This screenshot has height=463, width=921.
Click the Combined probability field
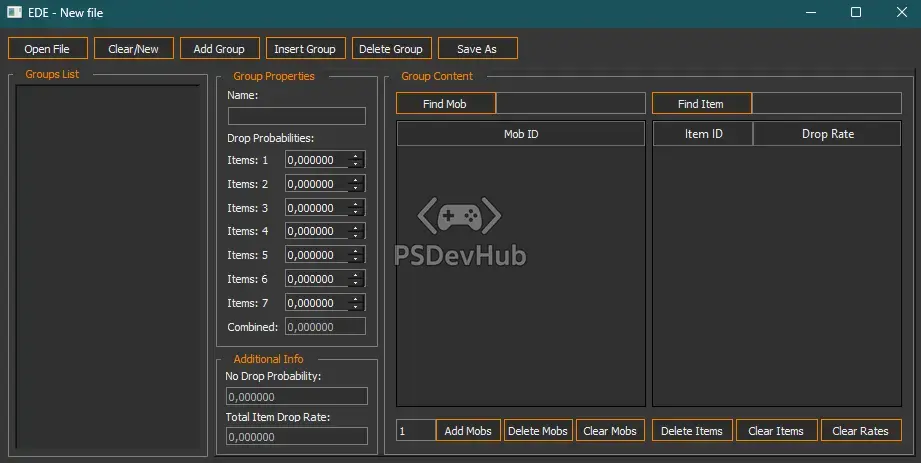pos(325,327)
